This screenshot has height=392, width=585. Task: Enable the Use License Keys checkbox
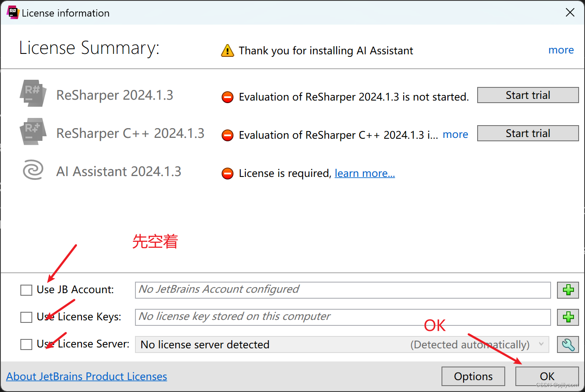tap(26, 317)
